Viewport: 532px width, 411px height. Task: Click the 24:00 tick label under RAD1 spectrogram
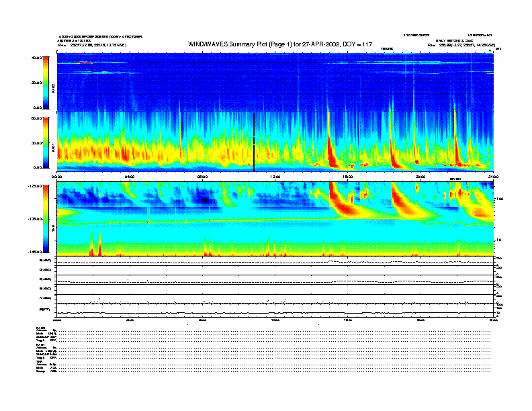pos(493,177)
